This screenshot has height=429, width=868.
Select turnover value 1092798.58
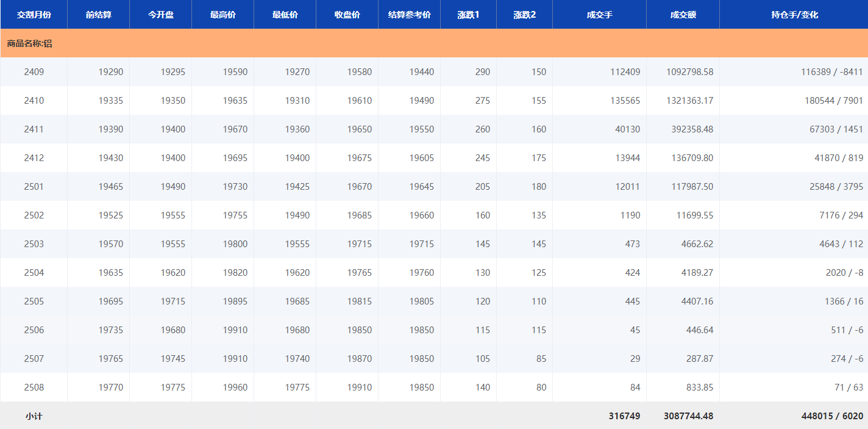(689, 72)
